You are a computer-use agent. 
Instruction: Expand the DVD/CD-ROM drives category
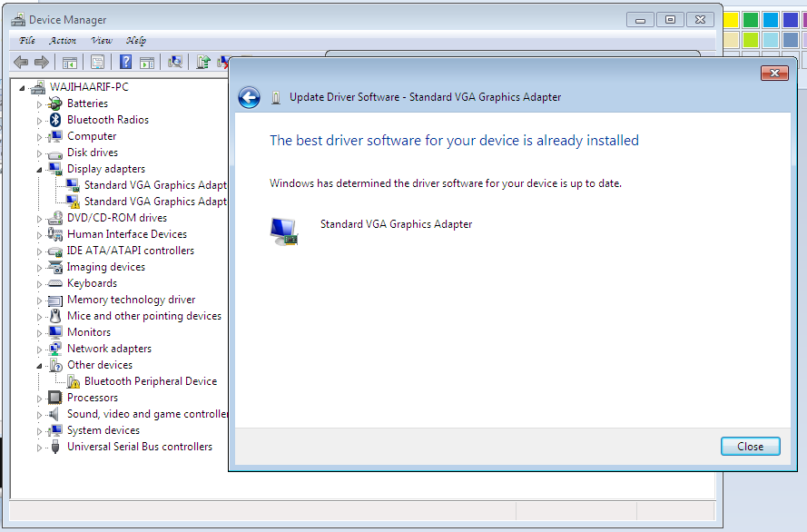pos(39,219)
